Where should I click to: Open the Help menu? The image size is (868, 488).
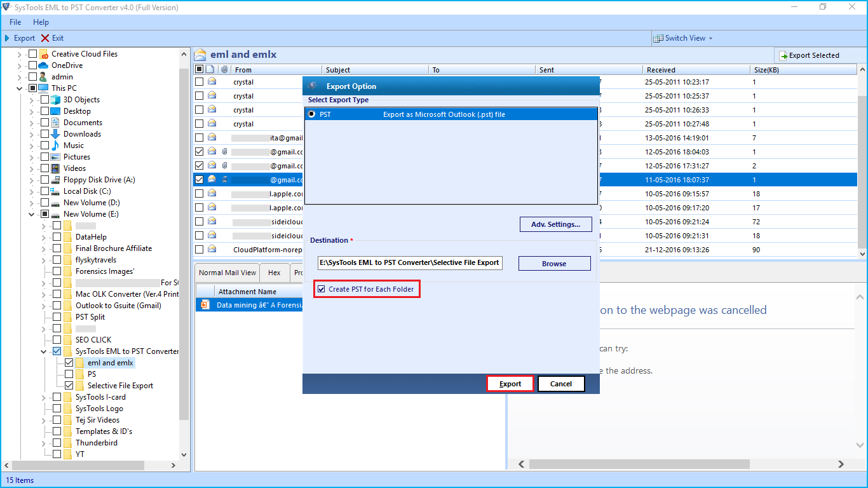pyautogui.click(x=41, y=22)
